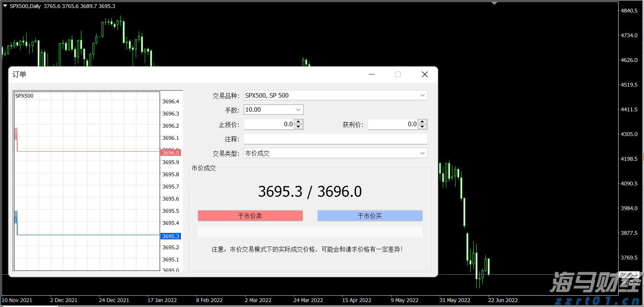Click the triangle icon beside SPX500,Daily title
Image resolution: width=644 pixels, height=307 pixels.
coord(5,6)
